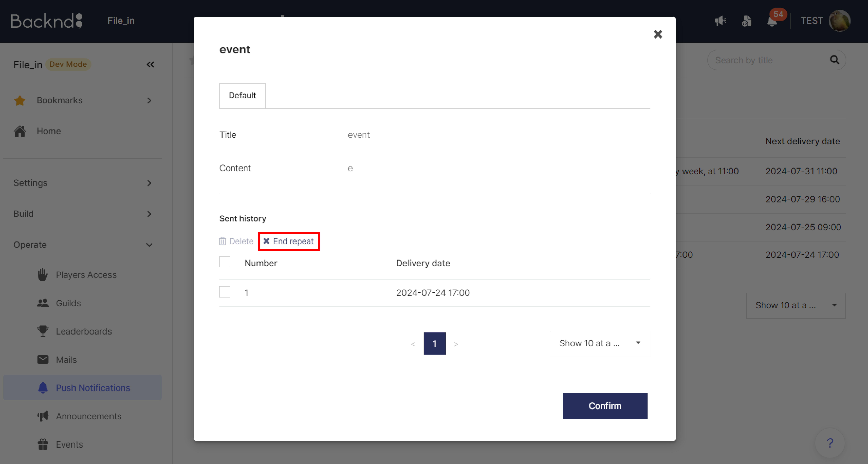The image size is (868, 464).
Task: Confirm the event dialog
Action: coord(605,406)
